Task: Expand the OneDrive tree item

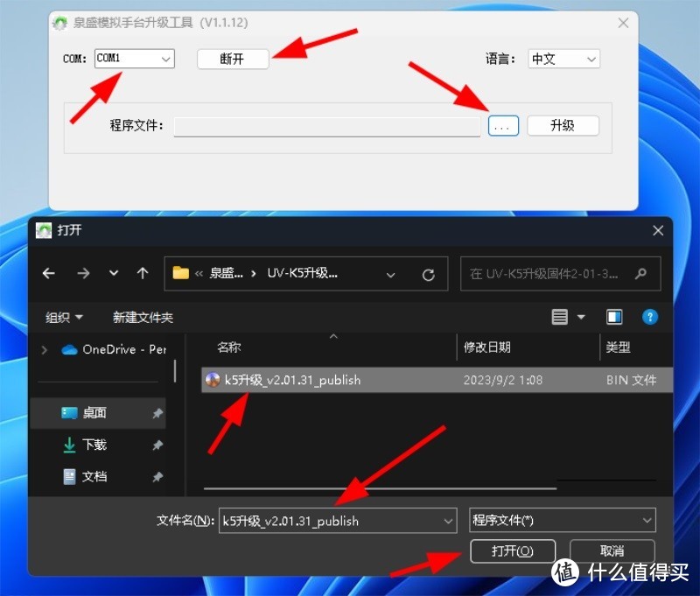Action: [x=45, y=349]
